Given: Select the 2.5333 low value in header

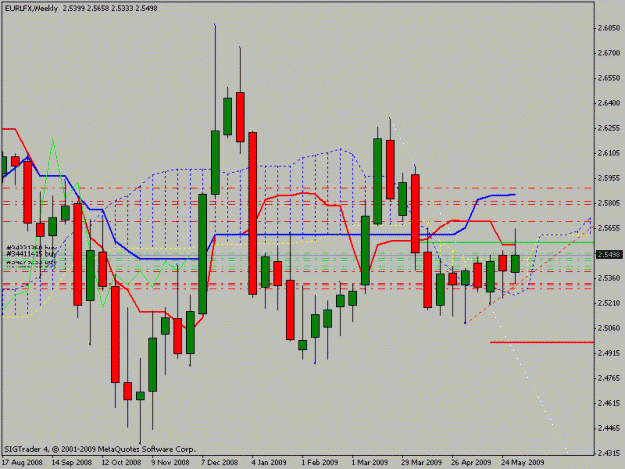Looking at the screenshot, I should pyautogui.click(x=122, y=8).
